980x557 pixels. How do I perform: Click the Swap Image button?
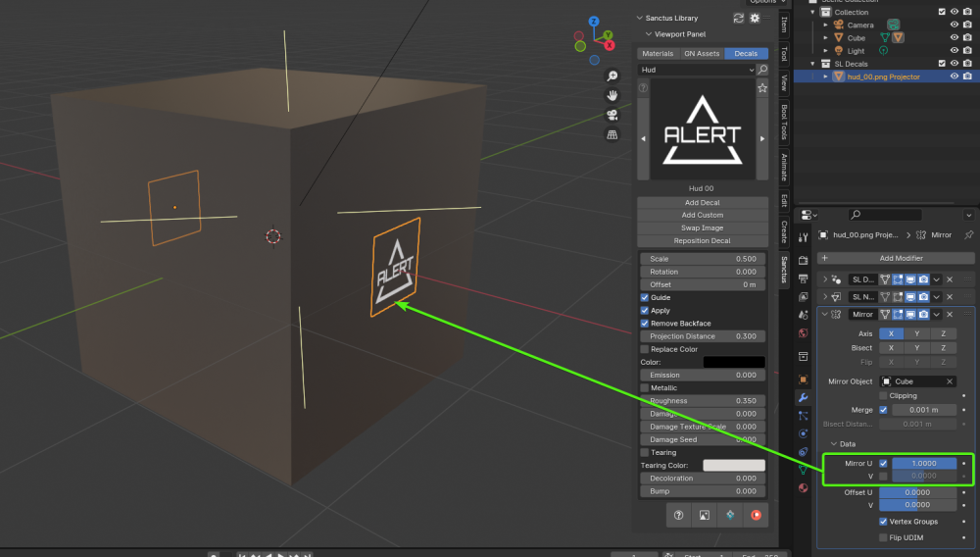pyautogui.click(x=703, y=228)
